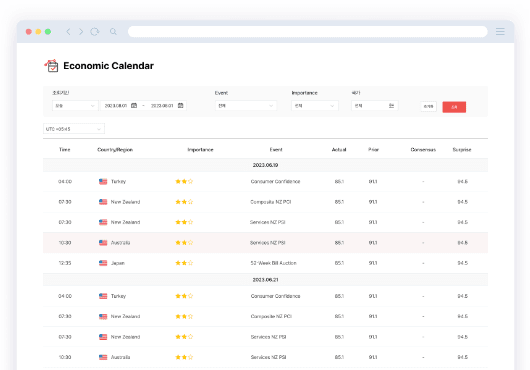The width and height of the screenshot is (530, 370).
Task: Click Australia's flag in the 2023.06.21 group
Action: (103, 357)
